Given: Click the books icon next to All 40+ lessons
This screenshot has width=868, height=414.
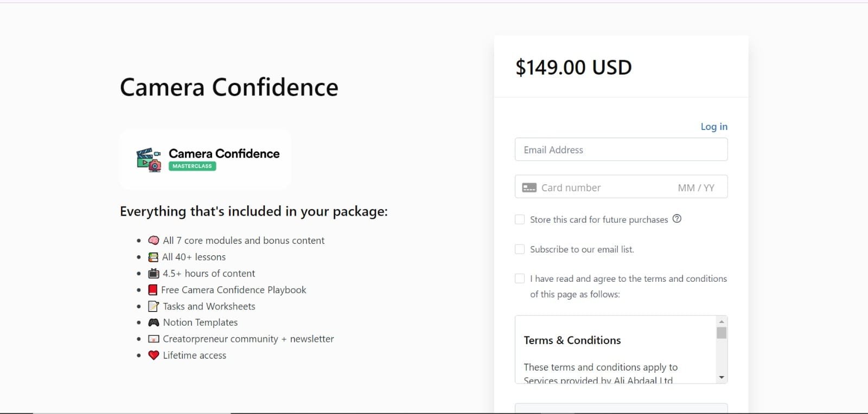Looking at the screenshot, I should 154,257.
